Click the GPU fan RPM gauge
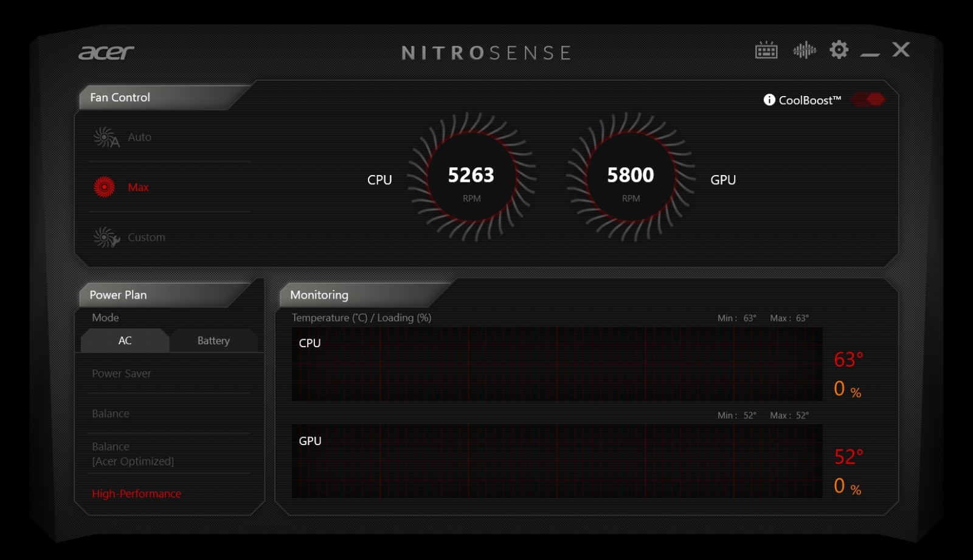Screen dimensions: 973x560 [631, 177]
